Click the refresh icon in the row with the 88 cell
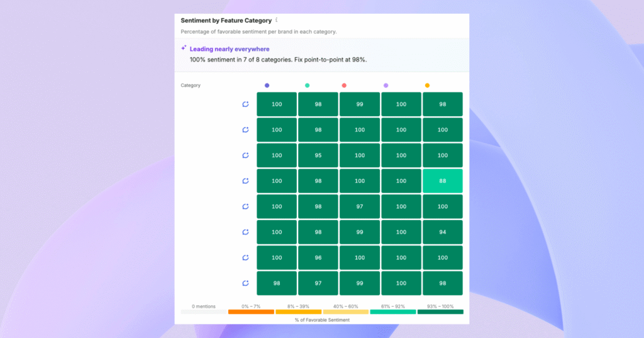Image resolution: width=644 pixels, height=338 pixels. 246,181
